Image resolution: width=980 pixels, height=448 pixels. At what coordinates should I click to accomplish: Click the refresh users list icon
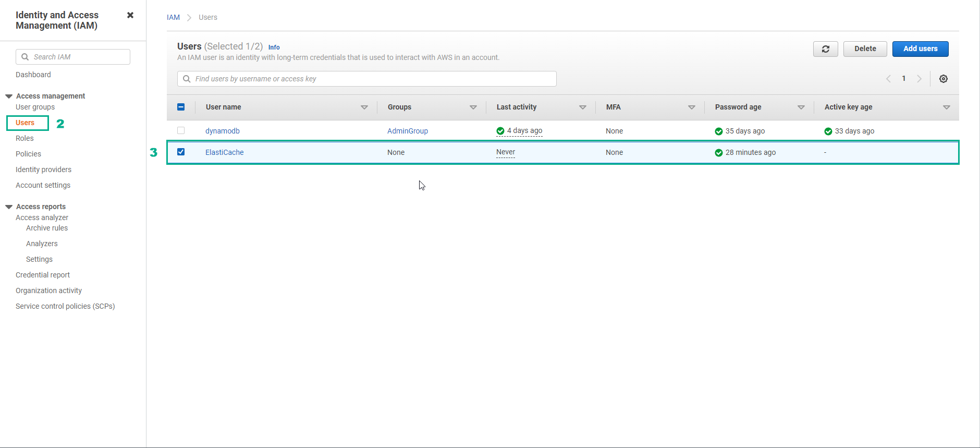(825, 49)
